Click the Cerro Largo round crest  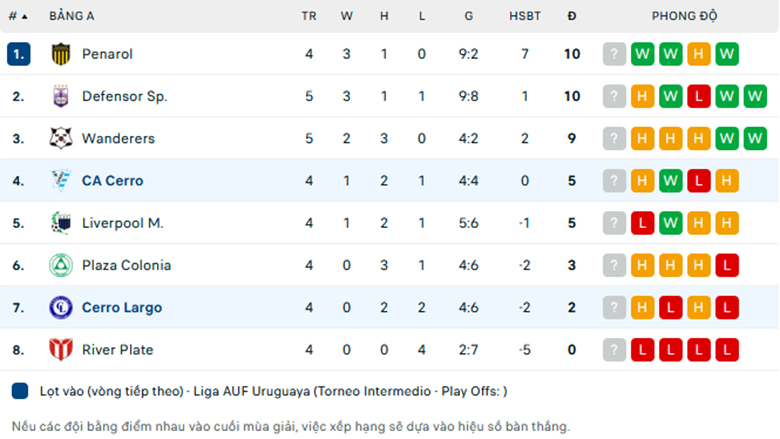click(x=61, y=307)
